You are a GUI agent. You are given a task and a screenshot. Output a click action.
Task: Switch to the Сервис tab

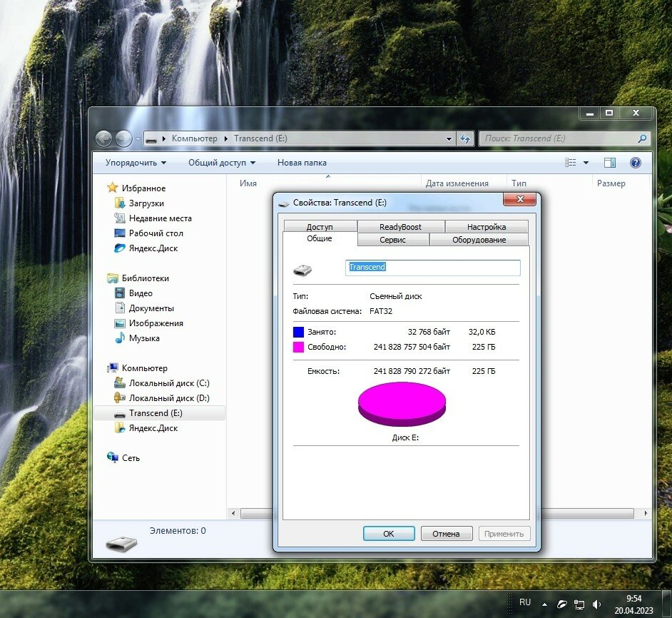392,240
